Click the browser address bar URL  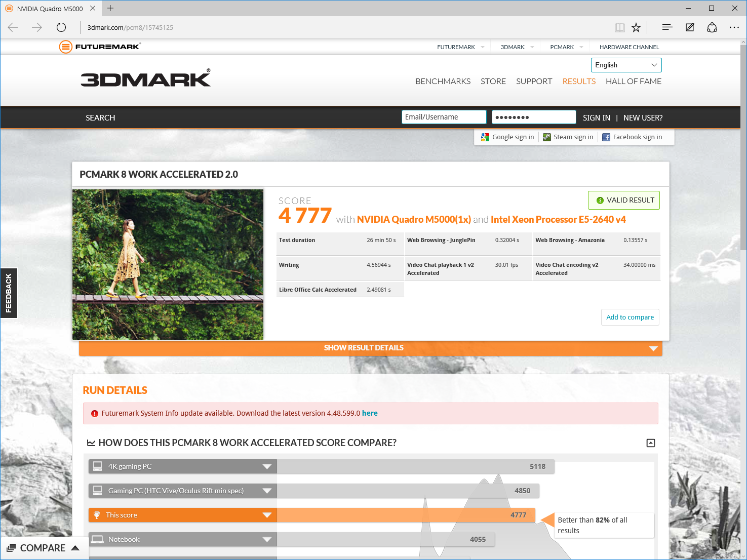(130, 27)
